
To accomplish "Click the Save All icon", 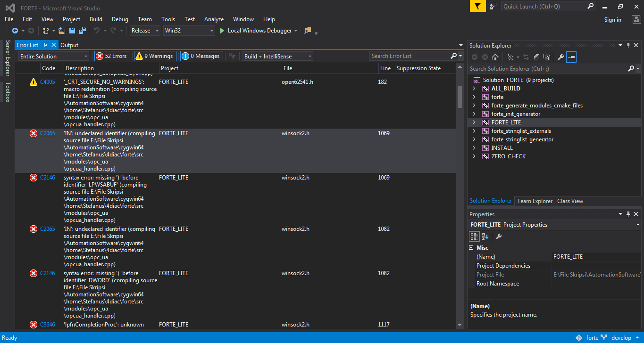I will click(x=83, y=31).
